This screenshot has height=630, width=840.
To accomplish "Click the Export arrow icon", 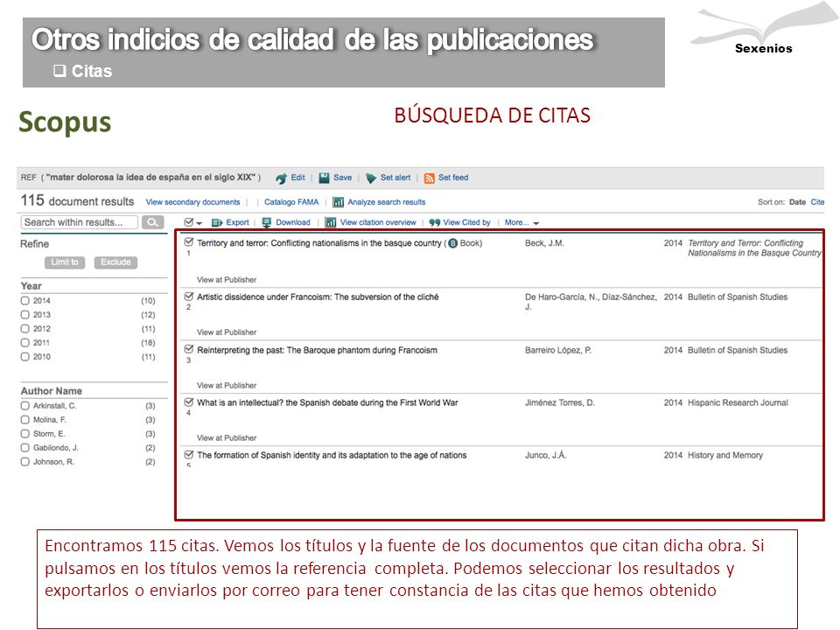I will click(x=217, y=222).
